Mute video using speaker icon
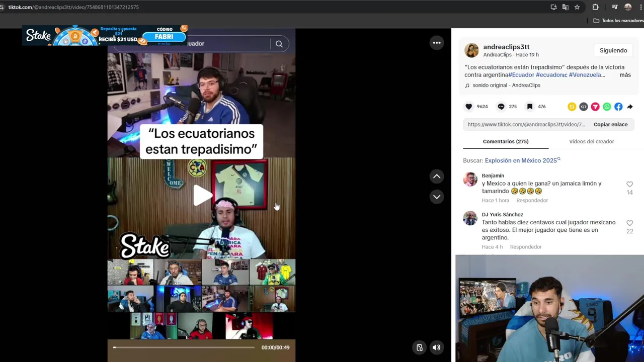Image resolution: width=644 pixels, height=362 pixels. pos(436,347)
